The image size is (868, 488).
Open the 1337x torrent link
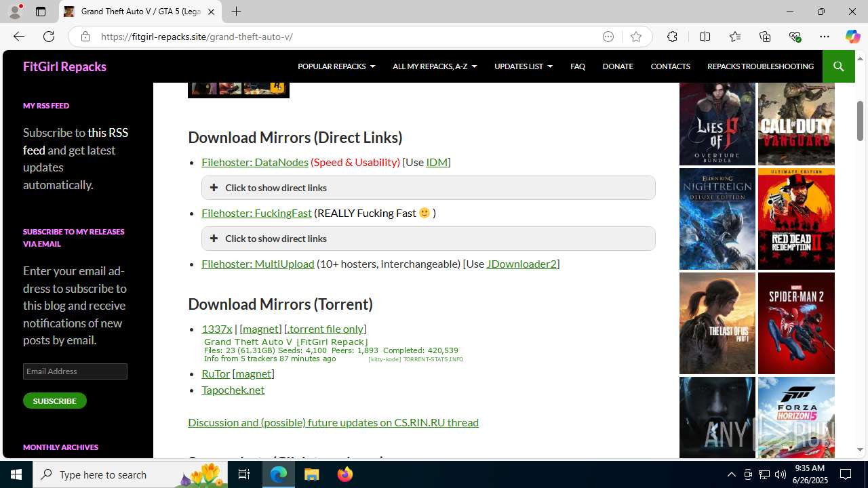[216, 329]
